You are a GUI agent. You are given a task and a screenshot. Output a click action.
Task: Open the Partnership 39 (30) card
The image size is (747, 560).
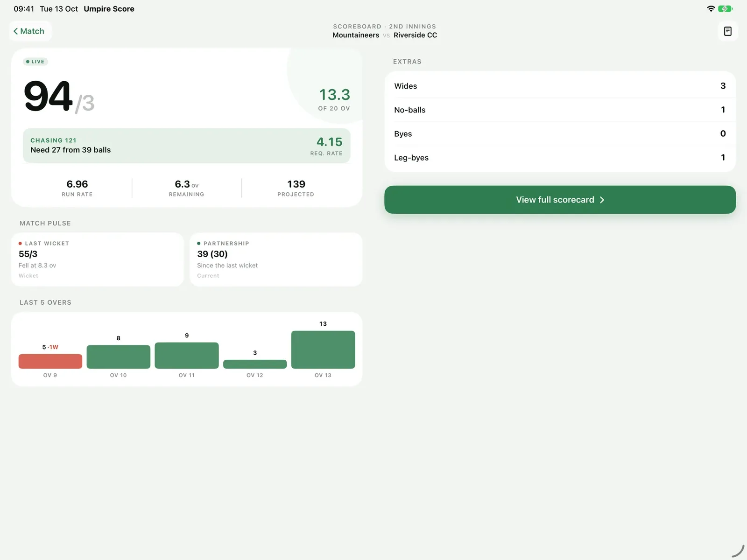pos(276,259)
